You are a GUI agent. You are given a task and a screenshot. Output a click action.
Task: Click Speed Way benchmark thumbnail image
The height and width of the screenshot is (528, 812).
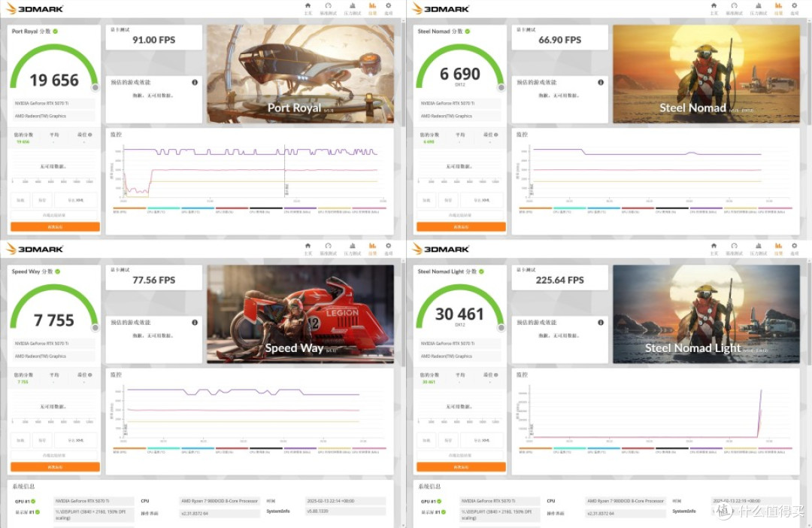click(300, 314)
